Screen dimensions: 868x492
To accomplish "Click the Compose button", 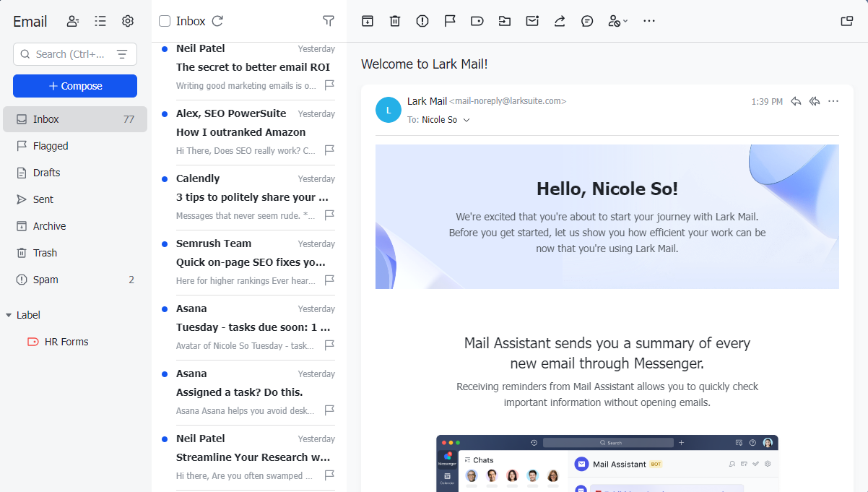I will (75, 86).
